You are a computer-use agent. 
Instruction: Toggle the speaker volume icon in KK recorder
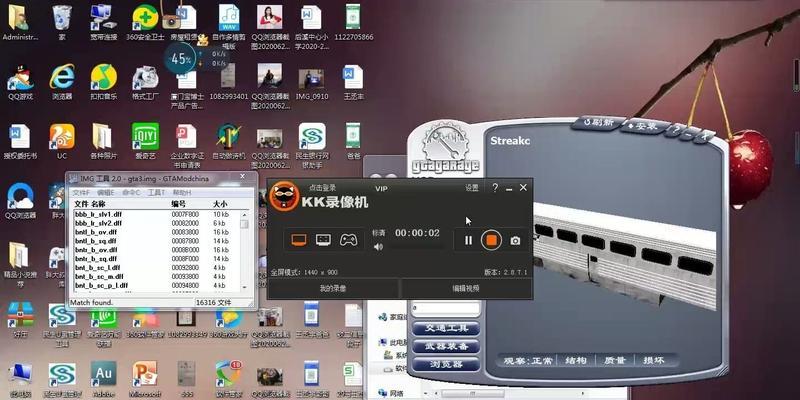tap(378, 247)
